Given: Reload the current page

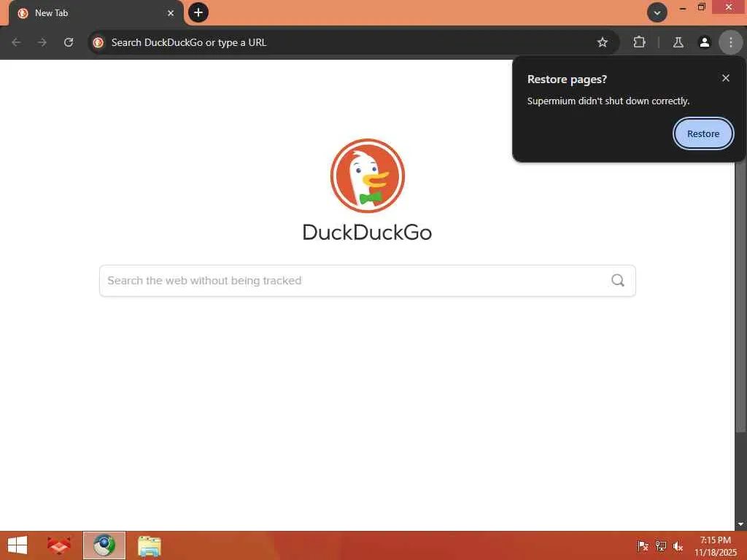Looking at the screenshot, I should [x=69, y=42].
